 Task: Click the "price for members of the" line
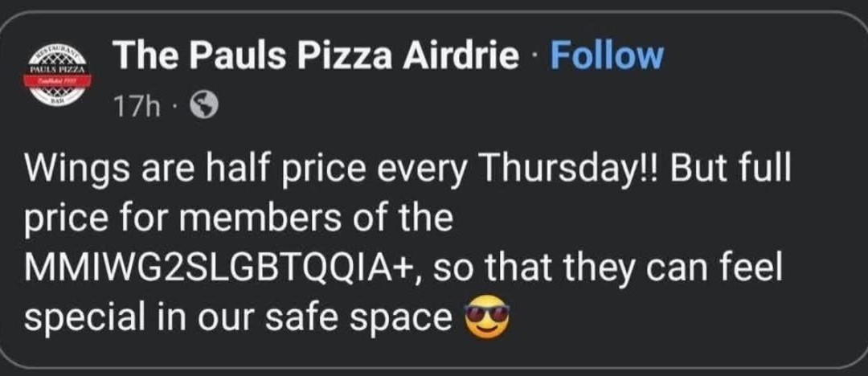point(239,219)
